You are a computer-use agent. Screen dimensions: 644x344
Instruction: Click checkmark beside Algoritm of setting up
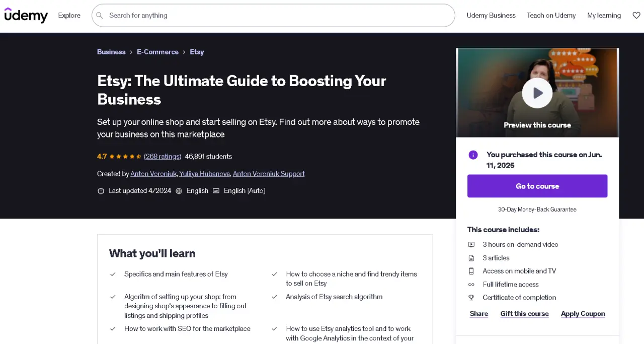coord(113,297)
